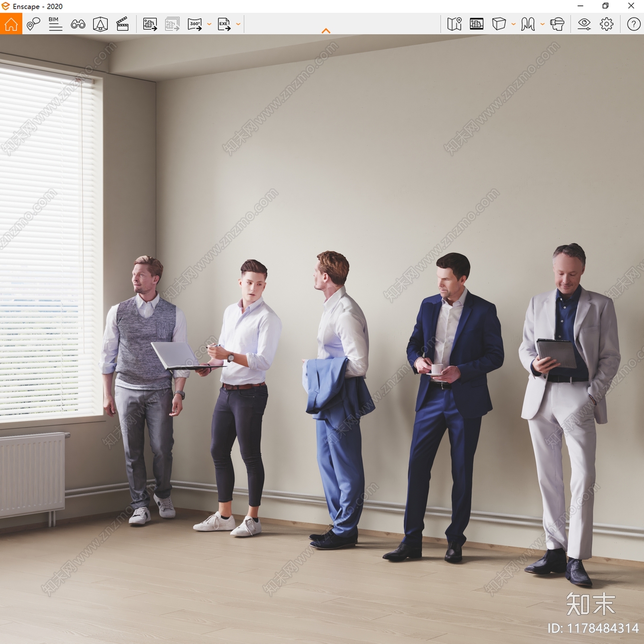Viewport: 644px width, 644px height.
Task: Click the navigation mode wings icon
Action: click(x=528, y=24)
